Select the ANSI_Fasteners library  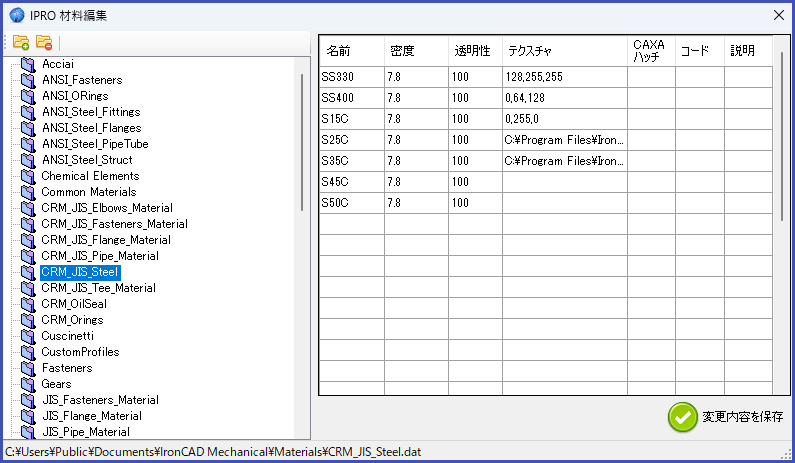(x=82, y=80)
